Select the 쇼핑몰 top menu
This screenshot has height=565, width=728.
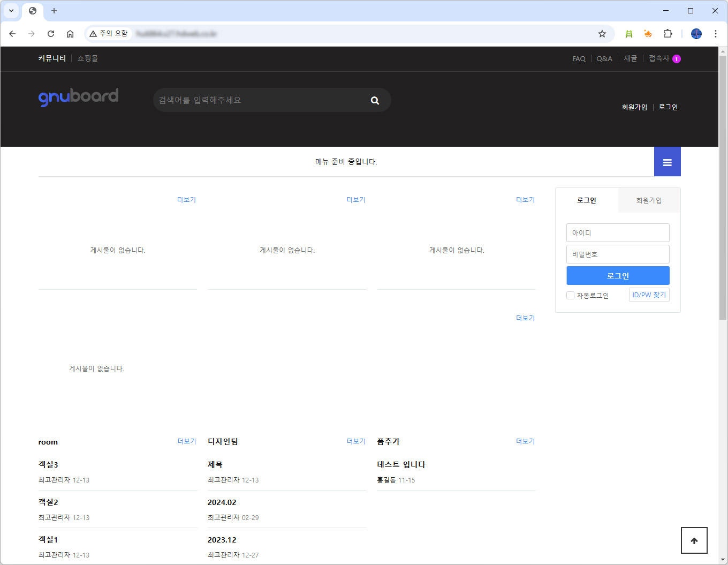pyautogui.click(x=88, y=58)
